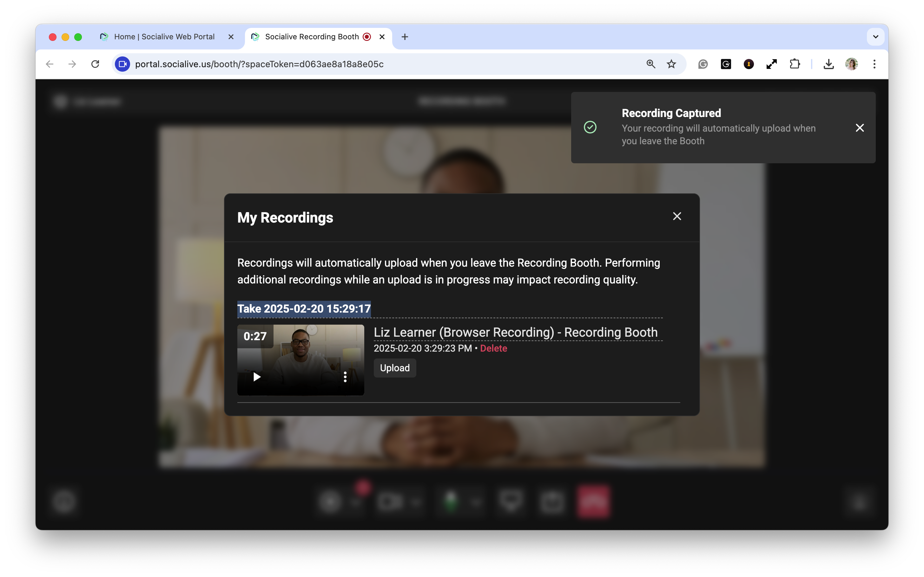Reload the current page
924x577 pixels.
pyautogui.click(x=96, y=64)
